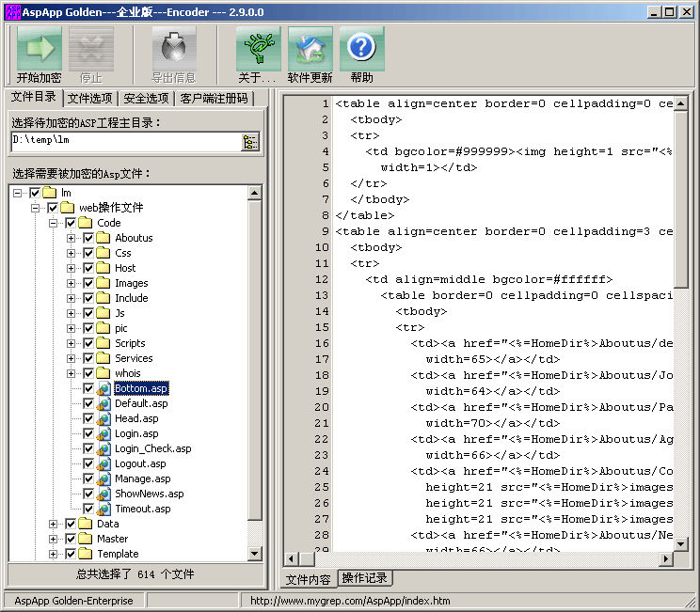Click the Aboutus folder icon
700x612 pixels.
[103, 238]
